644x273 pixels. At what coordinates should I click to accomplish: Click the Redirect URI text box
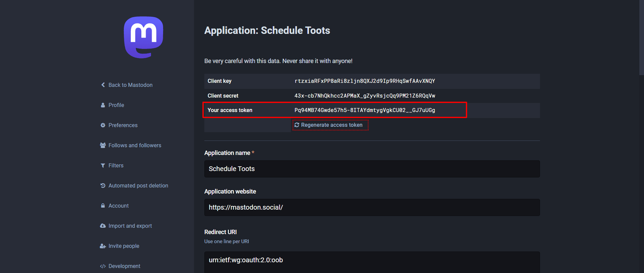pyautogui.click(x=372, y=262)
